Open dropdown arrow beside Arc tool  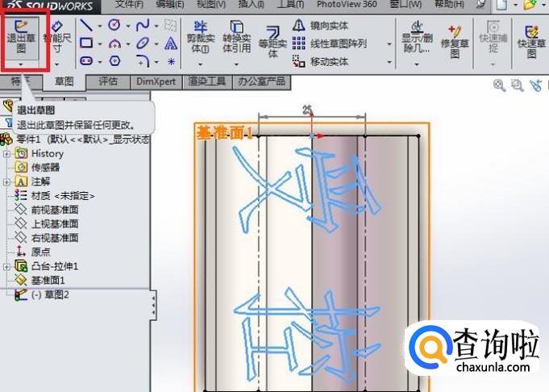[128, 44]
